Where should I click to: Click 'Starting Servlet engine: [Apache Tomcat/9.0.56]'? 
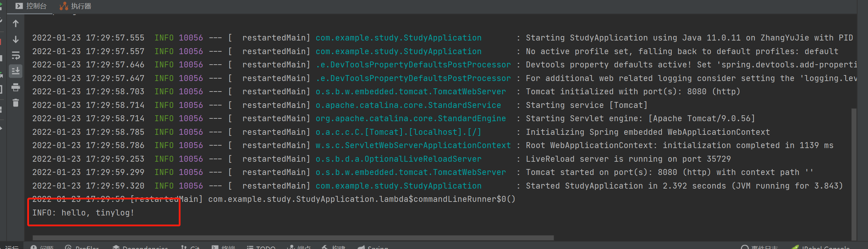point(640,118)
